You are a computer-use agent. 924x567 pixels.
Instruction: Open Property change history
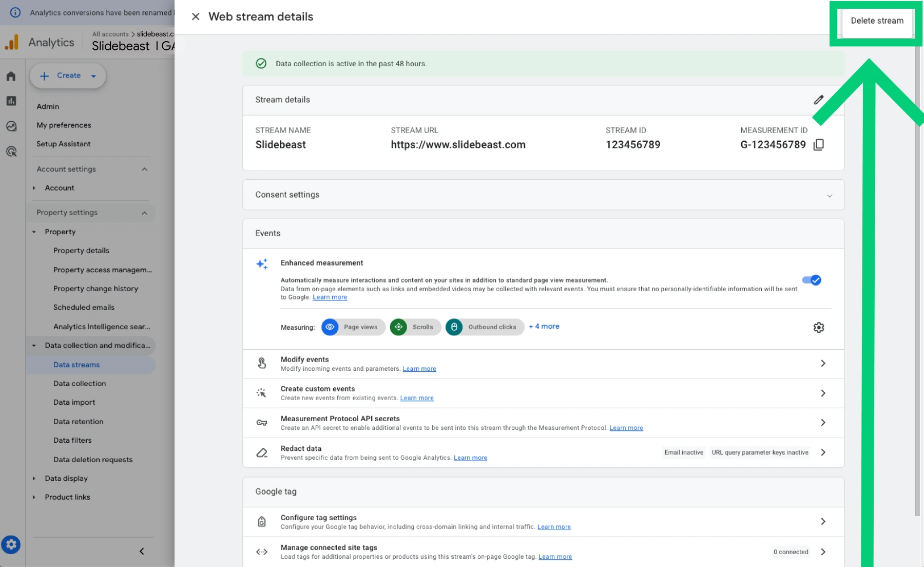click(x=95, y=289)
